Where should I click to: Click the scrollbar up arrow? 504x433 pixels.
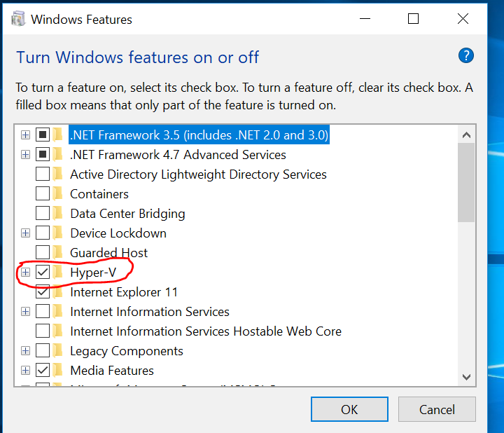(466, 135)
